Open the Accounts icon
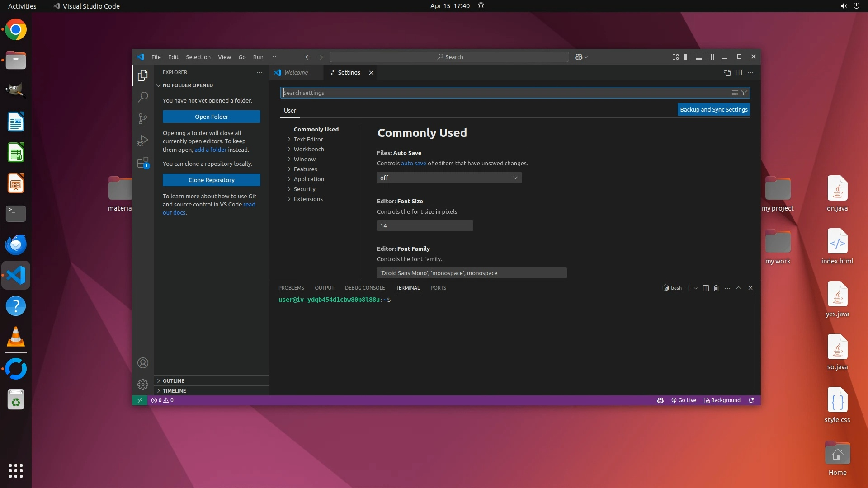 (x=143, y=363)
